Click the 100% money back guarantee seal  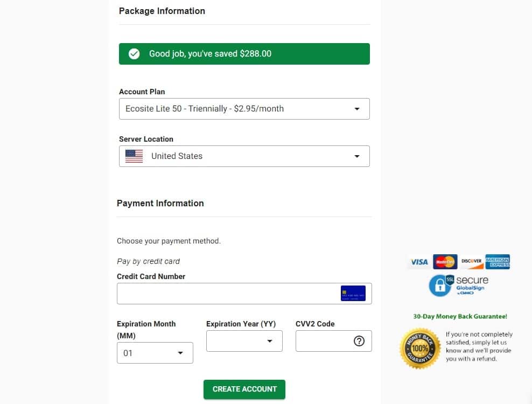(x=420, y=349)
